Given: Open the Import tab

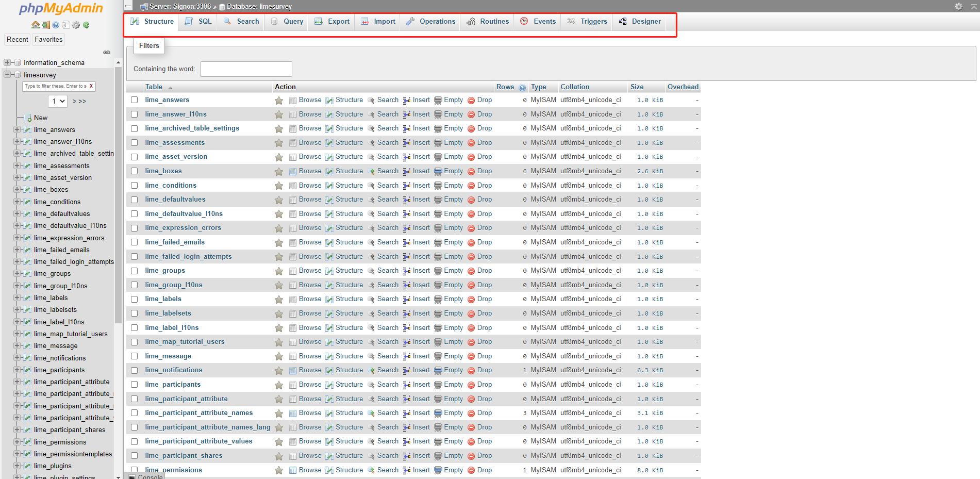Looking at the screenshot, I should [378, 22].
